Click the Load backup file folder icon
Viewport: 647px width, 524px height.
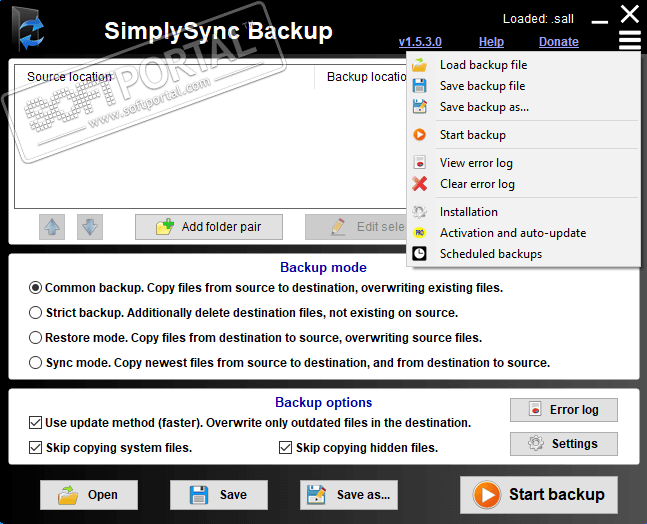click(420, 65)
